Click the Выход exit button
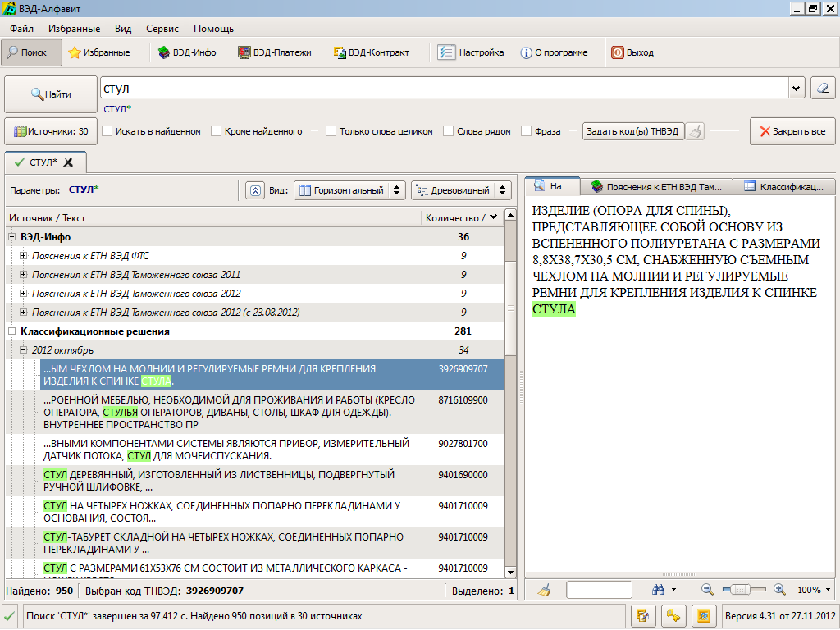 [632, 52]
